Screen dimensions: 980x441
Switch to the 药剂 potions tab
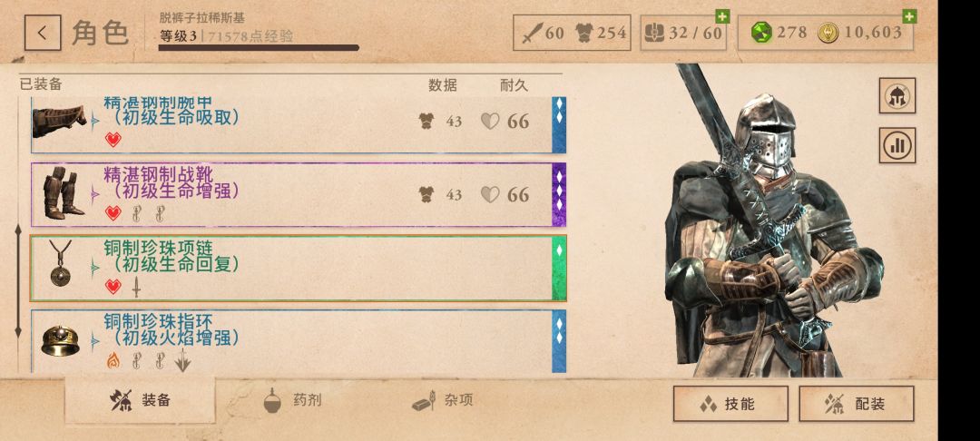[291, 400]
